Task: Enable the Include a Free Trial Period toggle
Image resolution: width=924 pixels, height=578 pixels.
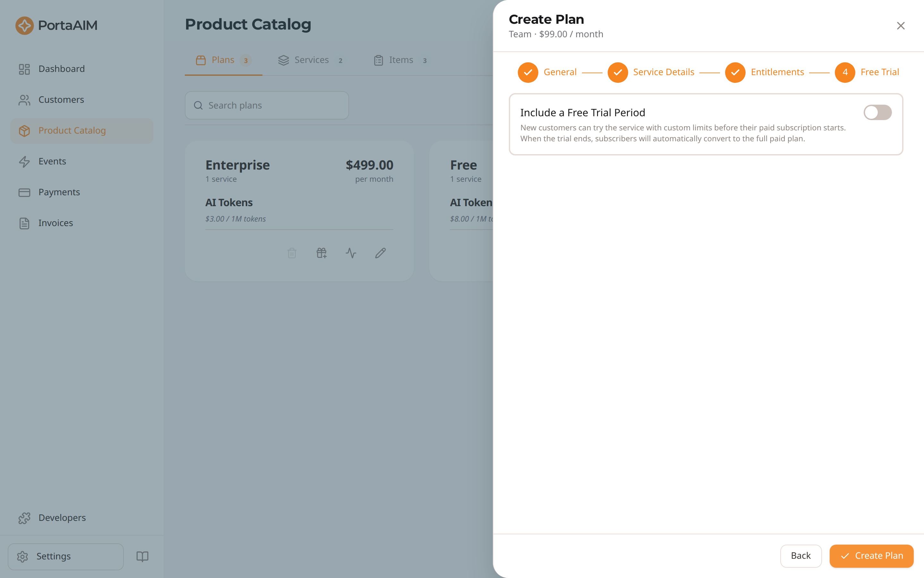Action: 877,112
